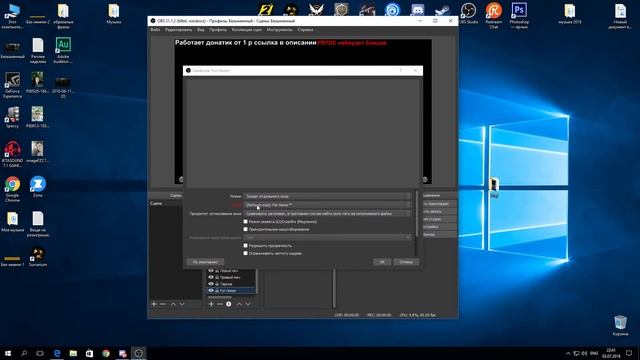Remove the selected source with the minus icon
The height and width of the screenshot is (360, 640).
pyautogui.click(x=220, y=304)
